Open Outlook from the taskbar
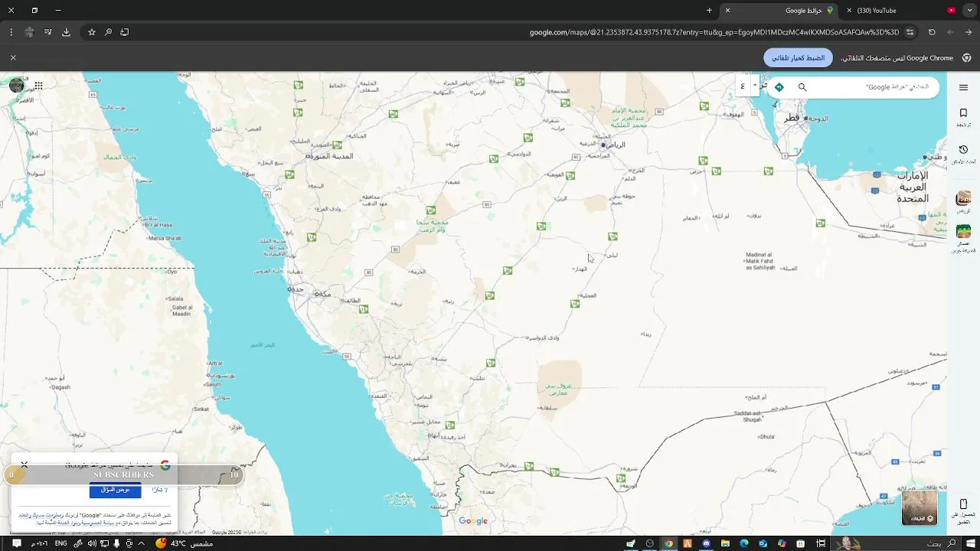The height and width of the screenshot is (551, 980). [x=763, y=543]
